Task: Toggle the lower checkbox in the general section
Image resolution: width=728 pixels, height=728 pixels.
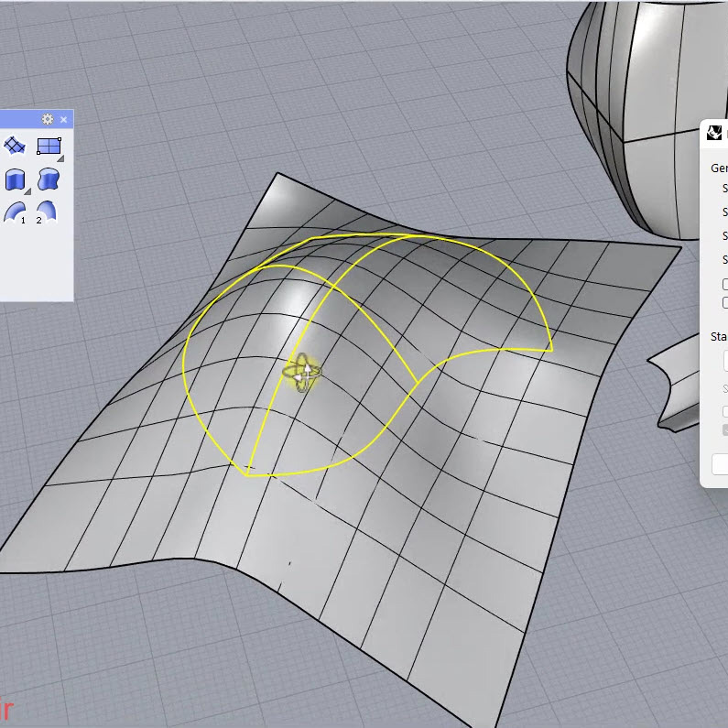Action: 725,303
